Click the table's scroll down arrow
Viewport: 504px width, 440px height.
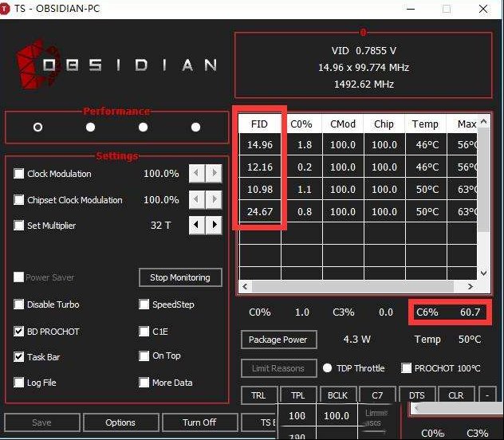[483, 273]
